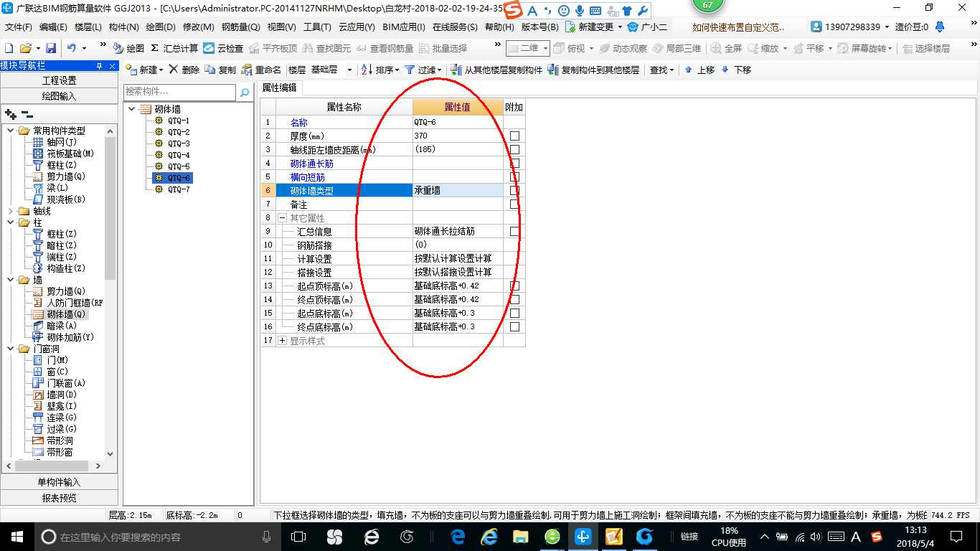The image size is (980, 551).
Task: Toggle 附加 checkbox for 砌体墙类型 row
Action: 514,190
